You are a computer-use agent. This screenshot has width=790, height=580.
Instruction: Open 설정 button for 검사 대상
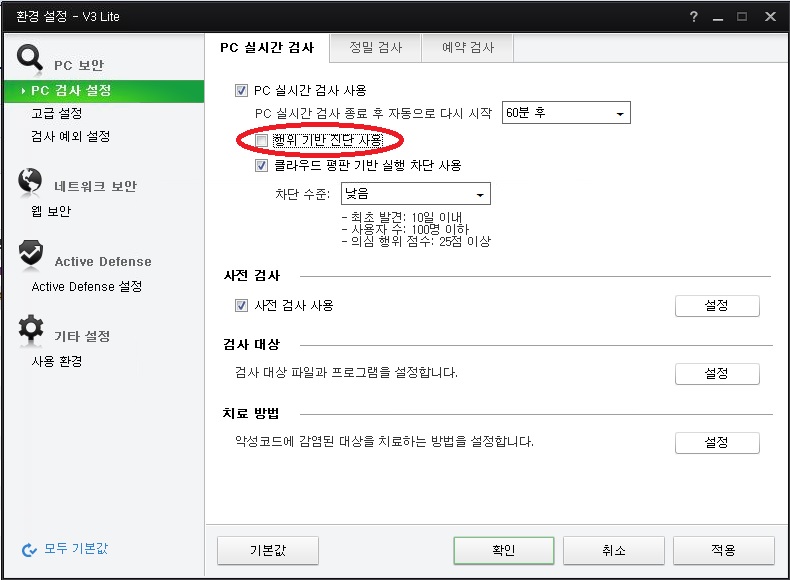(x=716, y=374)
